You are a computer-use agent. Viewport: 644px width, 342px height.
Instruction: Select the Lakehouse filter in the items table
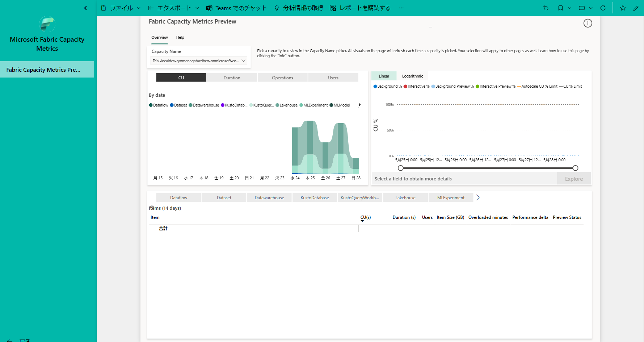pos(405,197)
